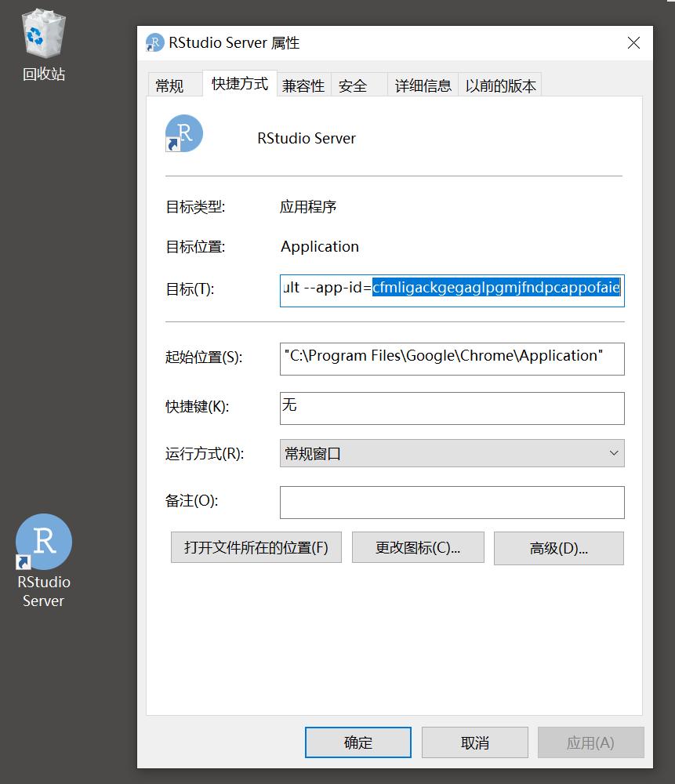The width and height of the screenshot is (675, 784).
Task: Click the empty 备注(O) comment field
Action: (452, 503)
